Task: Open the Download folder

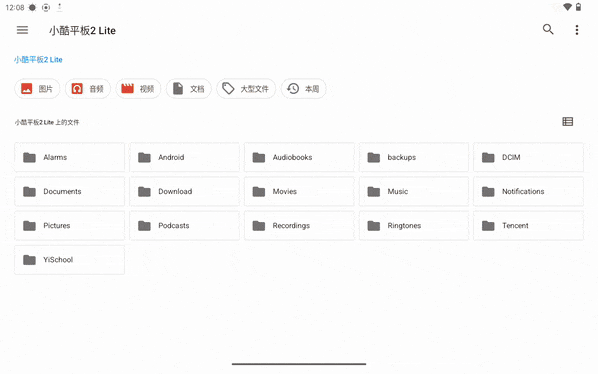Action: (185, 191)
